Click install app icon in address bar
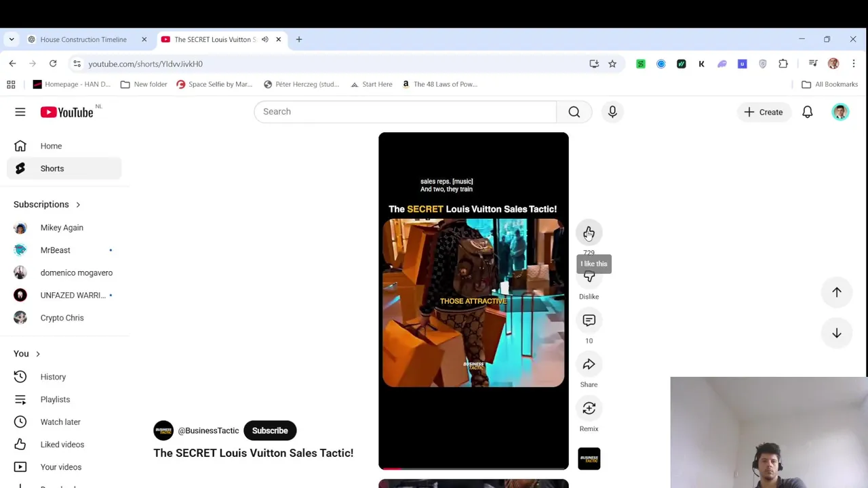This screenshot has width=868, height=488. [594, 64]
